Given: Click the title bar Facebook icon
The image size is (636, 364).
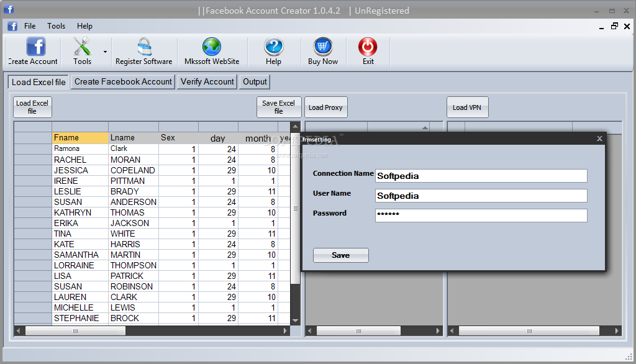Looking at the screenshot, I should click(x=9, y=9).
